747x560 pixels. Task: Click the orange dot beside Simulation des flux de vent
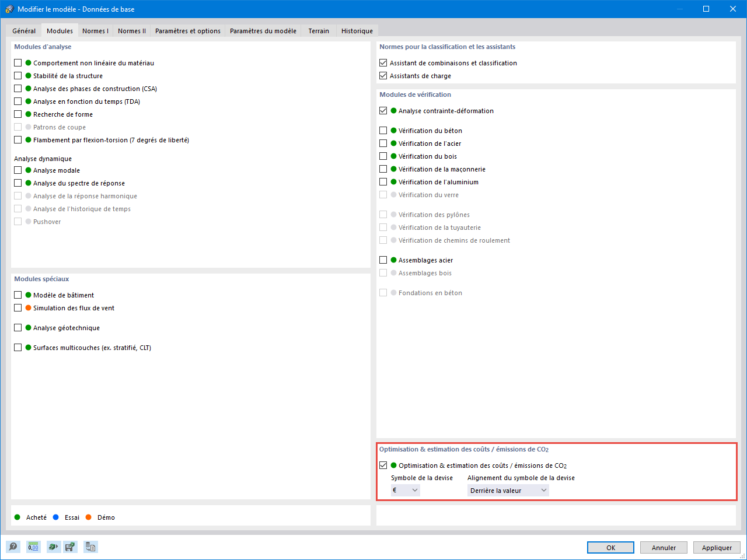tap(28, 307)
